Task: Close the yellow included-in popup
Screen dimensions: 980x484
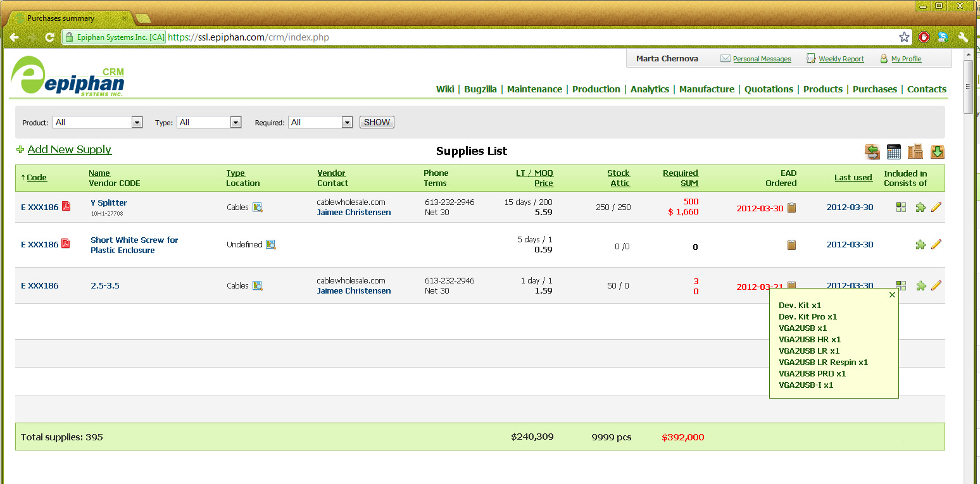Action: (892, 295)
